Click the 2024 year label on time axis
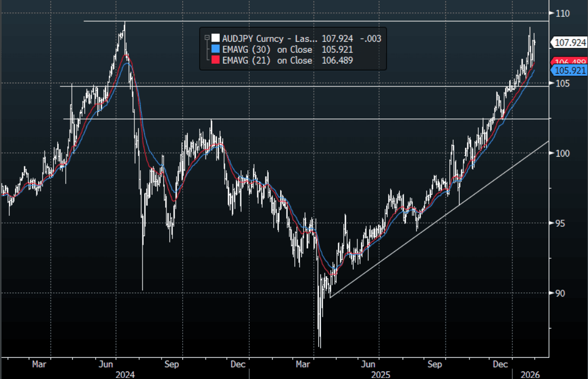The width and height of the screenshot is (588, 379). point(125,374)
